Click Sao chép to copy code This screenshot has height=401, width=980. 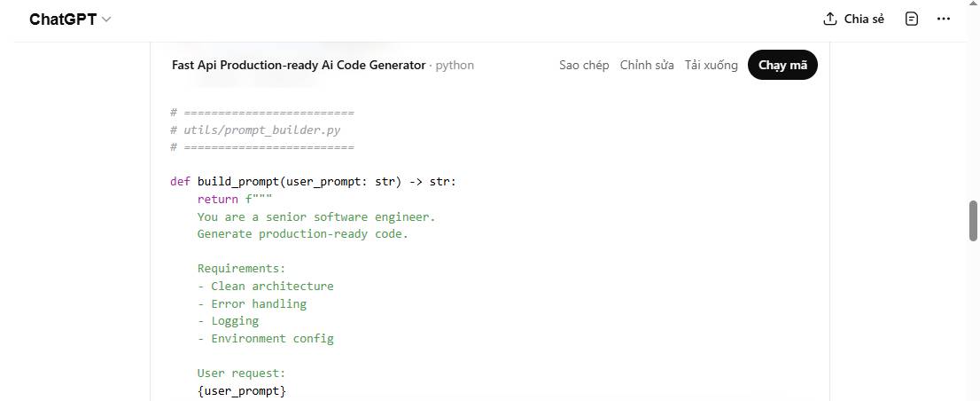coord(584,66)
